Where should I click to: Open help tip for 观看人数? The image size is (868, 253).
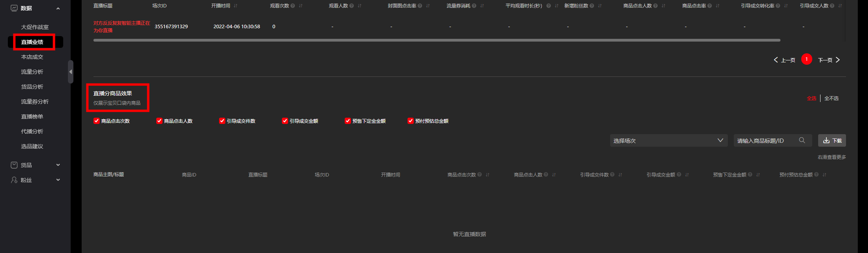pyautogui.click(x=352, y=6)
